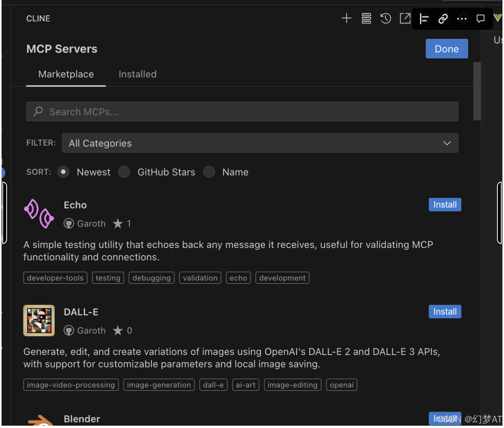Image resolution: width=504 pixels, height=428 pixels.
Task: Click the star icon for Echo
Action: 118,223
